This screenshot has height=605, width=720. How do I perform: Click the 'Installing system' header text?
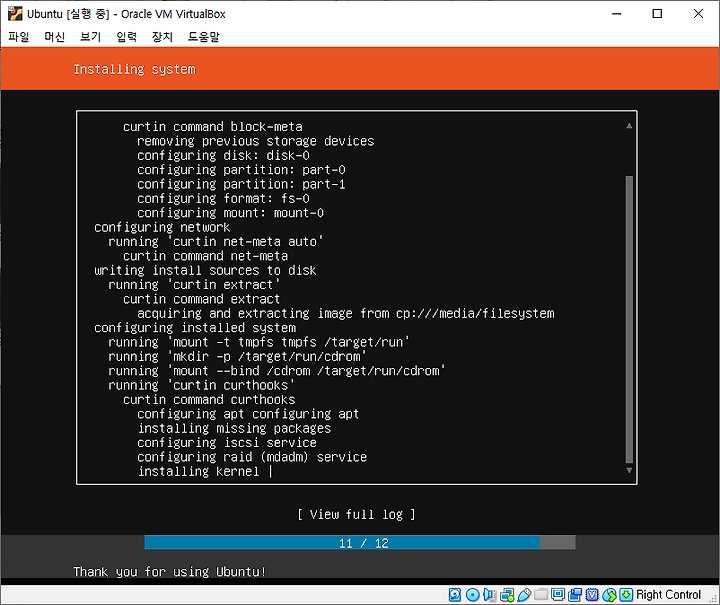click(135, 69)
